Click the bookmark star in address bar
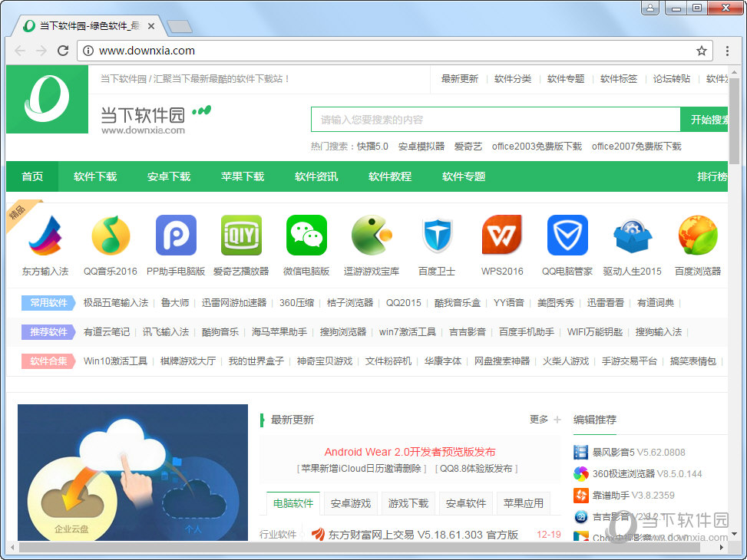Screen dimensions: 747x560 point(701,51)
